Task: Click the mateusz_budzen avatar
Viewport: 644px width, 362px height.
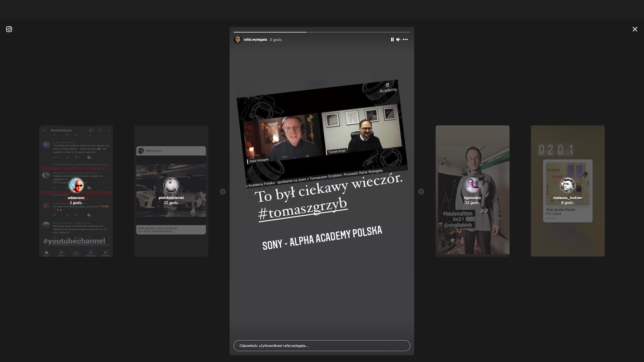Action: pyautogui.click(x=568, y=185)
